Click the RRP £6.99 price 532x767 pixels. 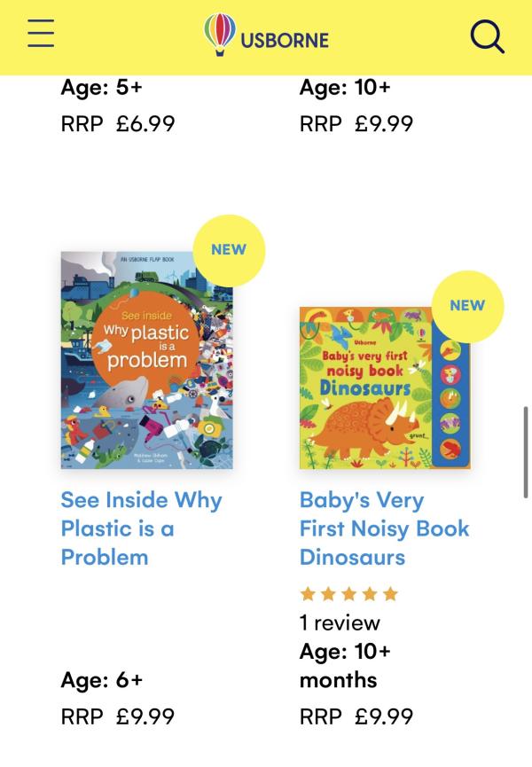(118, 123)
